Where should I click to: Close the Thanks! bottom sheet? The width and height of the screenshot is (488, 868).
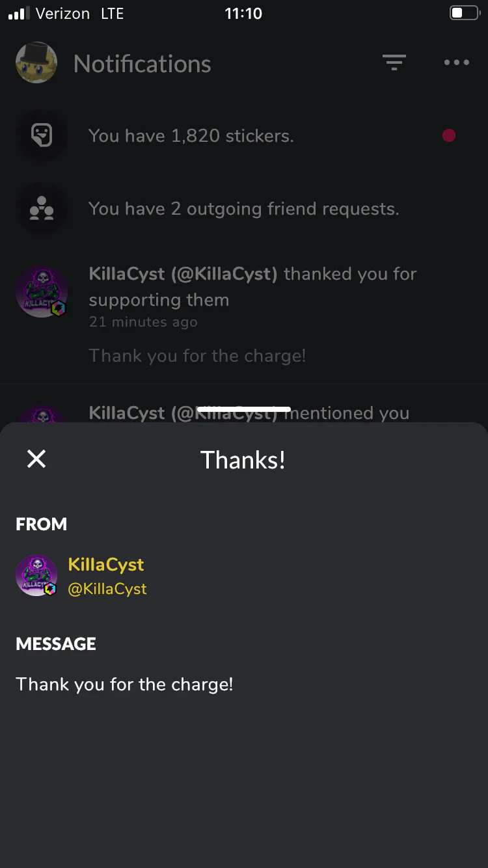36,459
